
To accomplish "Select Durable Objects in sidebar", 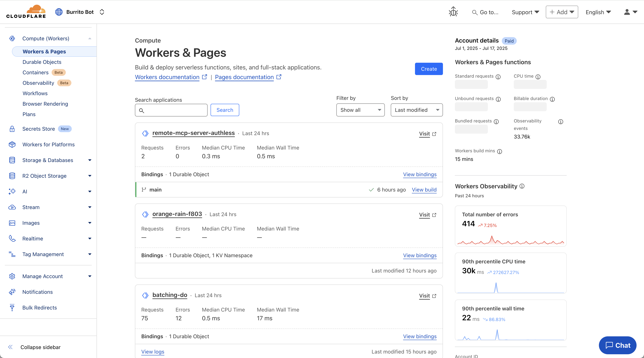I will click(x=42, y=62).
